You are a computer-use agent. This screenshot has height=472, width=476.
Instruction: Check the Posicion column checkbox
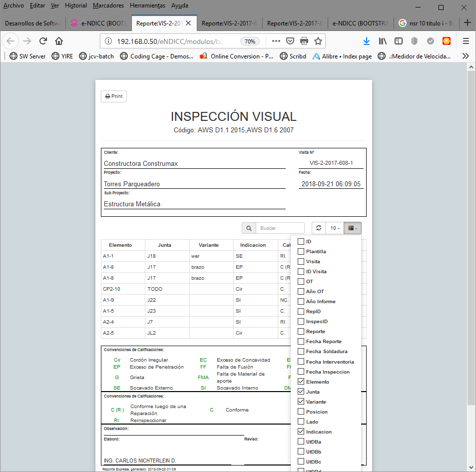click(x=301, y=412)
